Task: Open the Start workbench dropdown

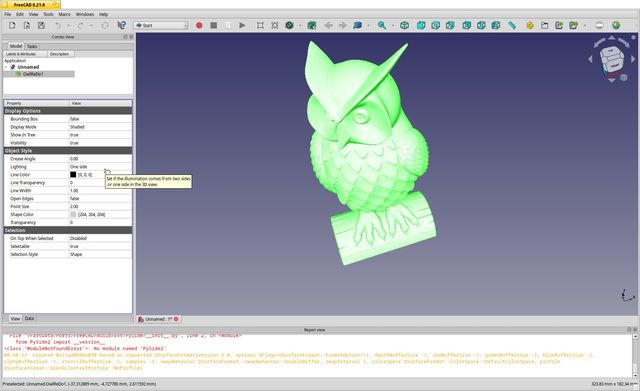Action: pos(161,25)
